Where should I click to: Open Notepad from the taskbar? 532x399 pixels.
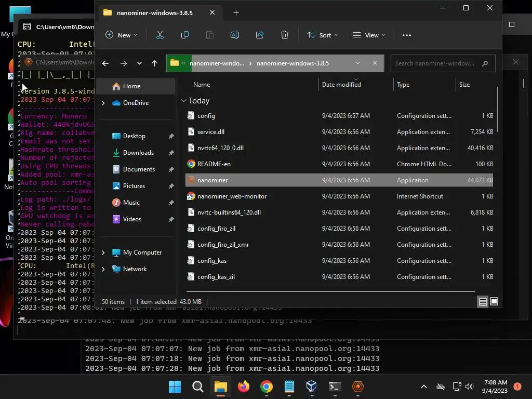[289, 387]
